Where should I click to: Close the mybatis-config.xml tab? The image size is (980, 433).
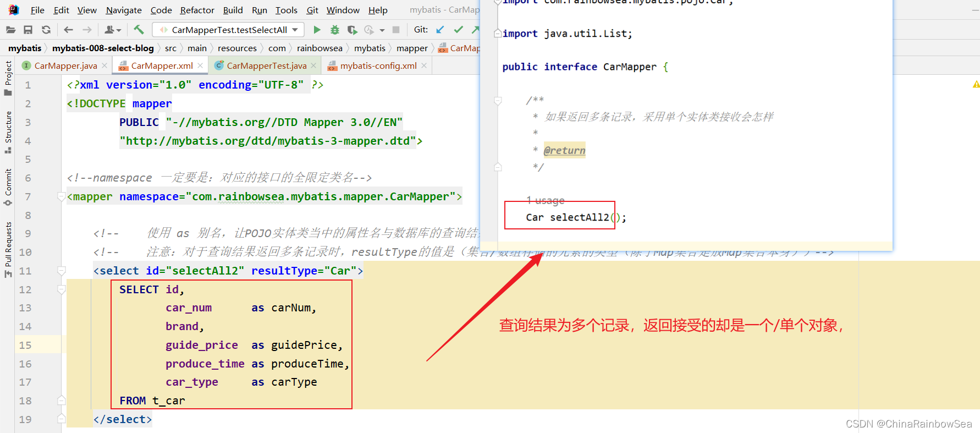click(x=424, y=65)
